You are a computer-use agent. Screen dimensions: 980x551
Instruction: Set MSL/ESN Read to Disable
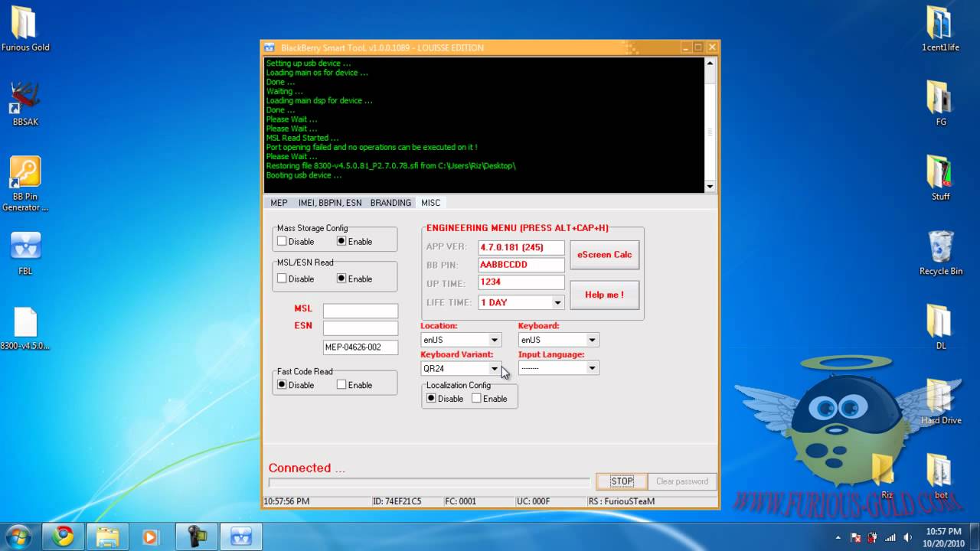(x=282, y=279)
